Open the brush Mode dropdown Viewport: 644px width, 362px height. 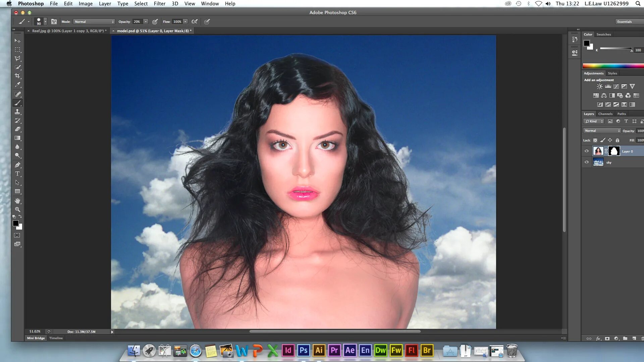click(x=94, y=21)
